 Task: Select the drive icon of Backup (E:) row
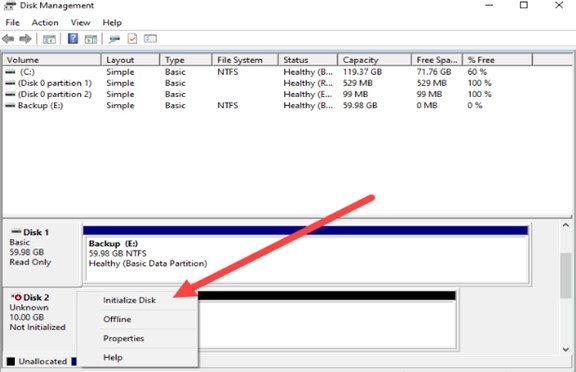pos(11,106)
